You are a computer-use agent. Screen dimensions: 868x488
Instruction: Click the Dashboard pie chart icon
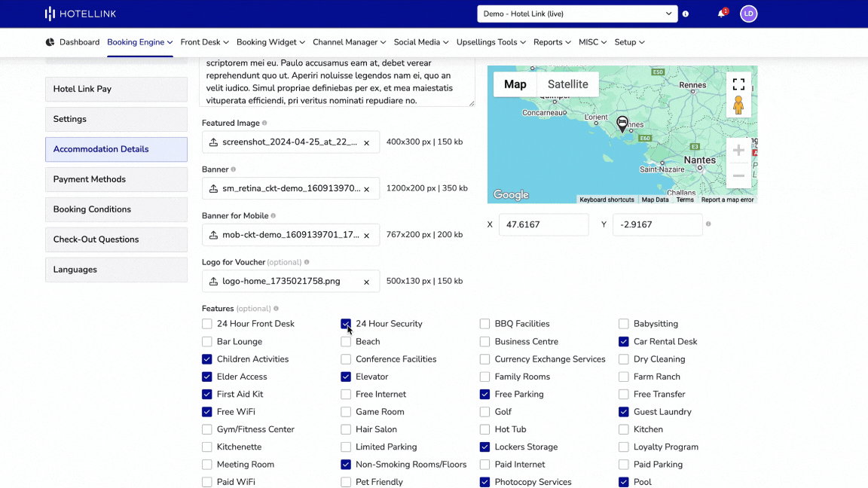(x=50, y=42)
